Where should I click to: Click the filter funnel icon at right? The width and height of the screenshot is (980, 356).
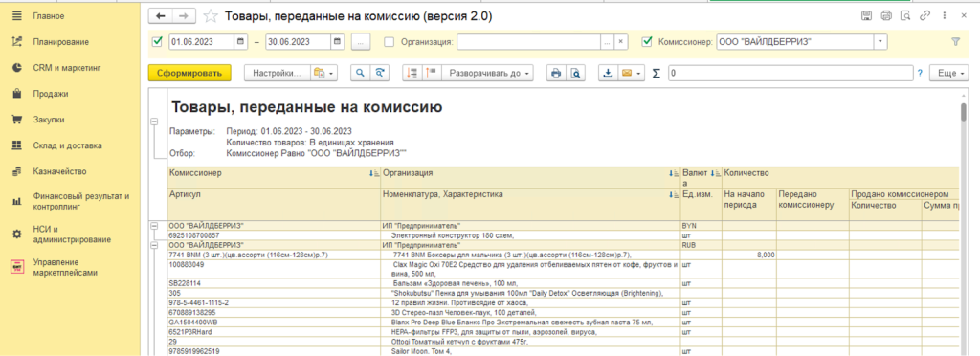955,42
